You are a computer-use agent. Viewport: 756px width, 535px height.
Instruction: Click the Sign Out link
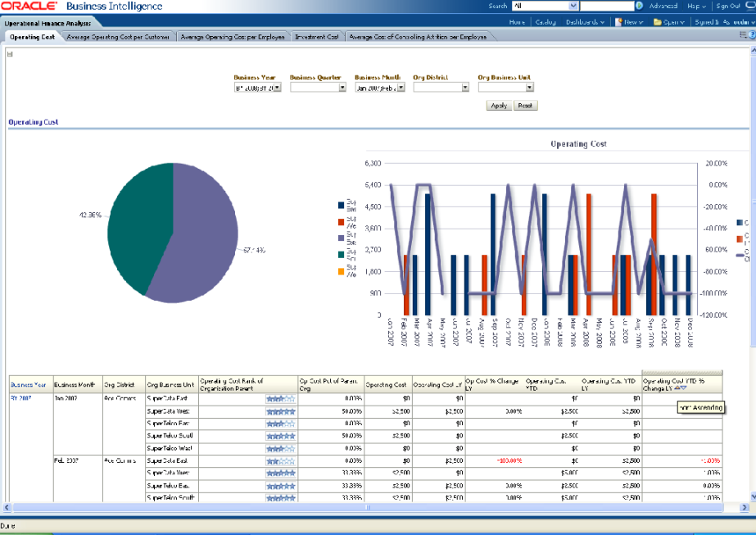(727, 6)
